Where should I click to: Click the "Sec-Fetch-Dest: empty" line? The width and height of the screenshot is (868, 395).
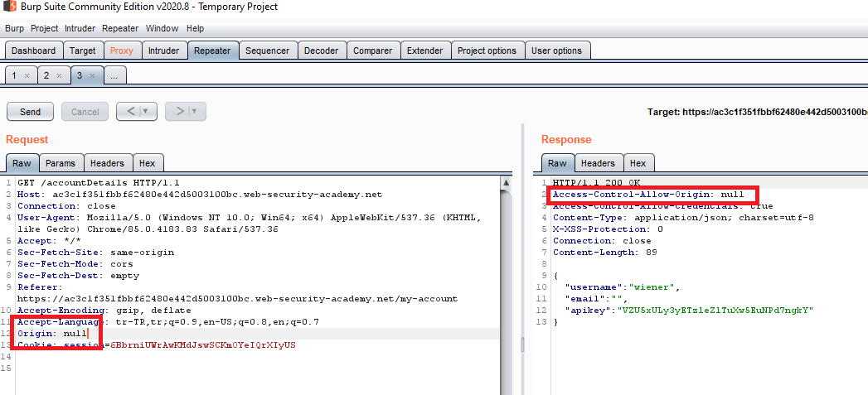pyautogui.click(x=79, y=276)
